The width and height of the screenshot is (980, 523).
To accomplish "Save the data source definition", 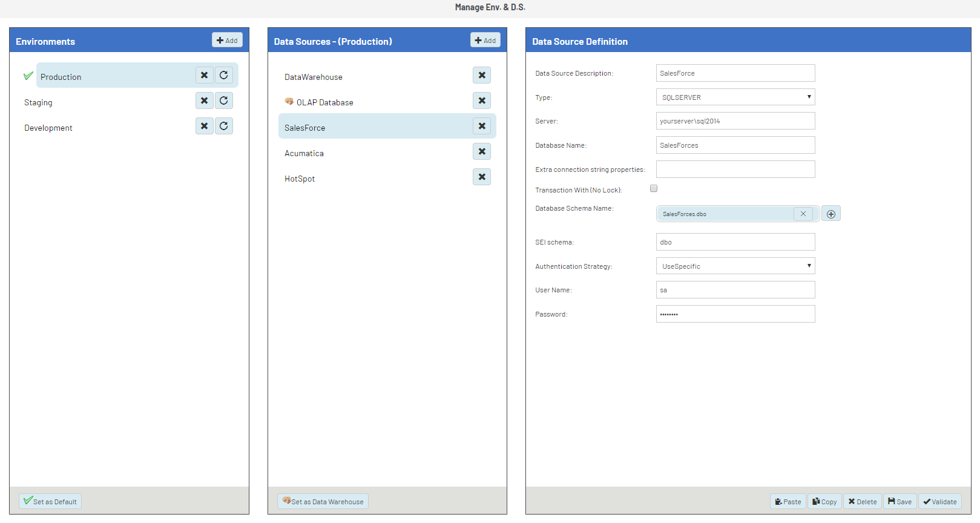I will 900,501.
